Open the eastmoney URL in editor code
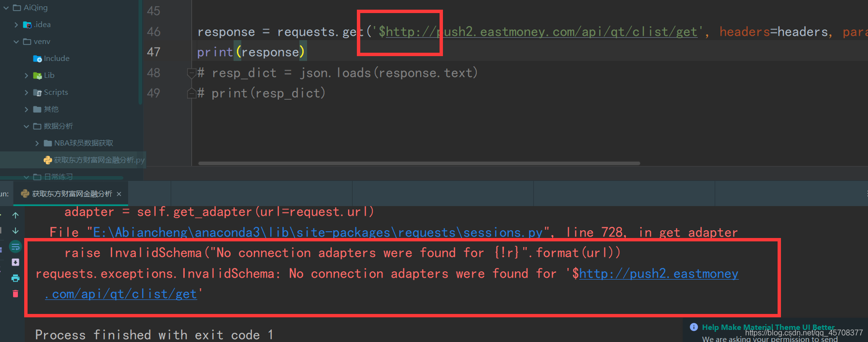The width and height of the screenshot is (868, 342). [542, 32]
